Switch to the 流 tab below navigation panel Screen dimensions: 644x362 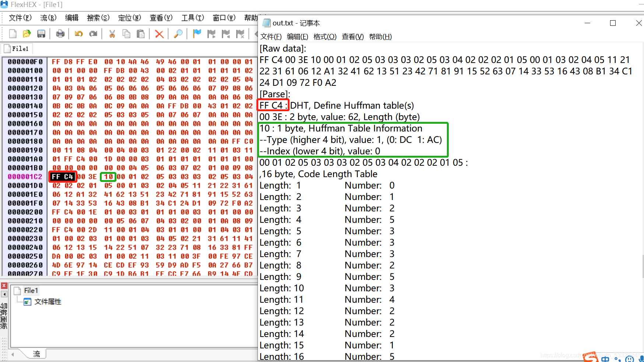coord(36,354)
